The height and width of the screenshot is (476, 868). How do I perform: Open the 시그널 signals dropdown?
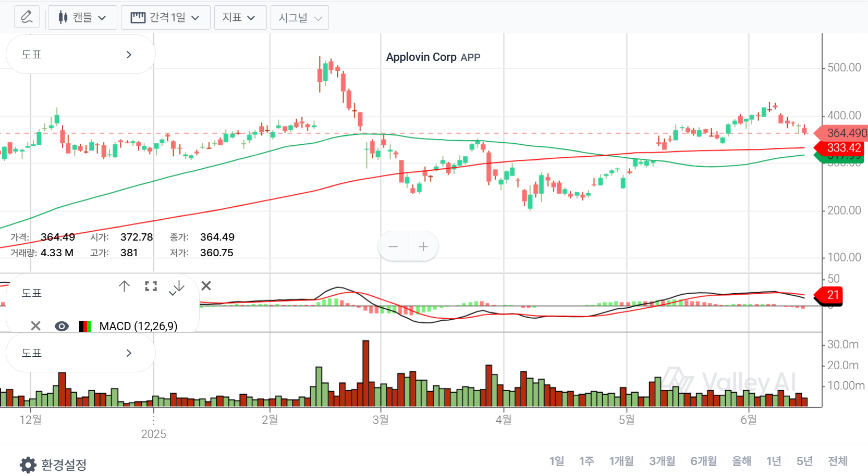[x=300, y=17]
